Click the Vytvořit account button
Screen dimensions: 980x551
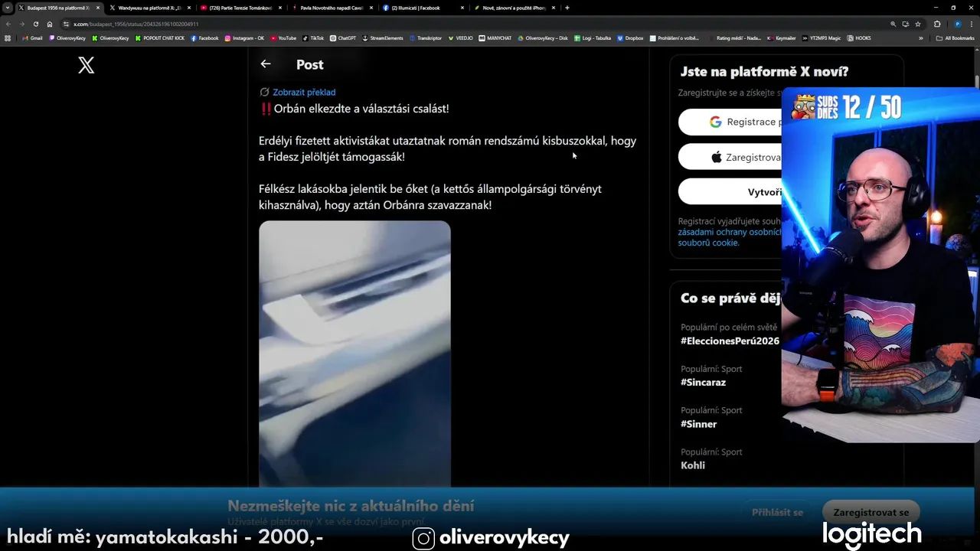(x=730, y=192)
